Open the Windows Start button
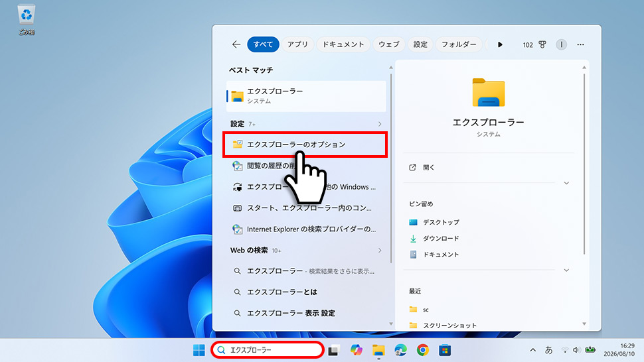644x362 pixels. (x=199, y=350)
